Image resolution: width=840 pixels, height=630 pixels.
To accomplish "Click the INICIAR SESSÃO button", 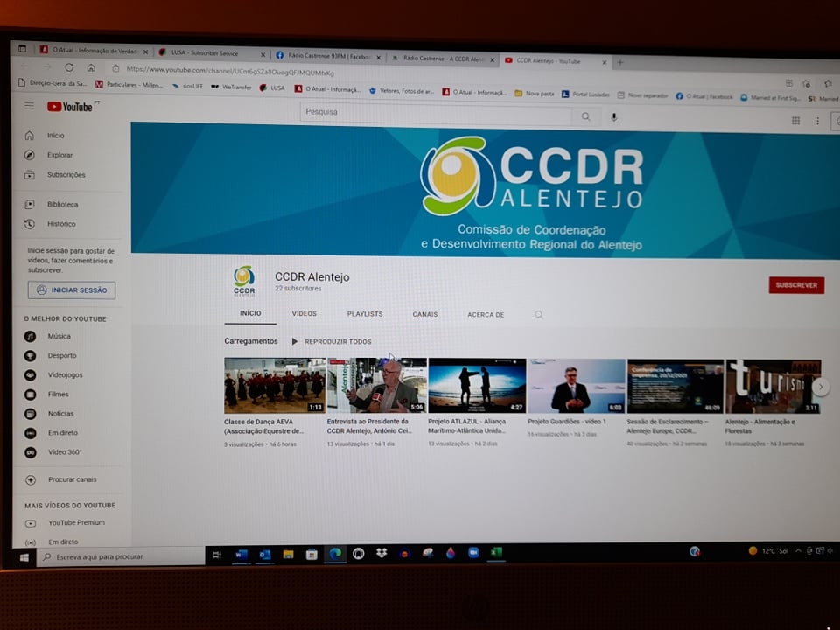I will (x=72, y=290).
